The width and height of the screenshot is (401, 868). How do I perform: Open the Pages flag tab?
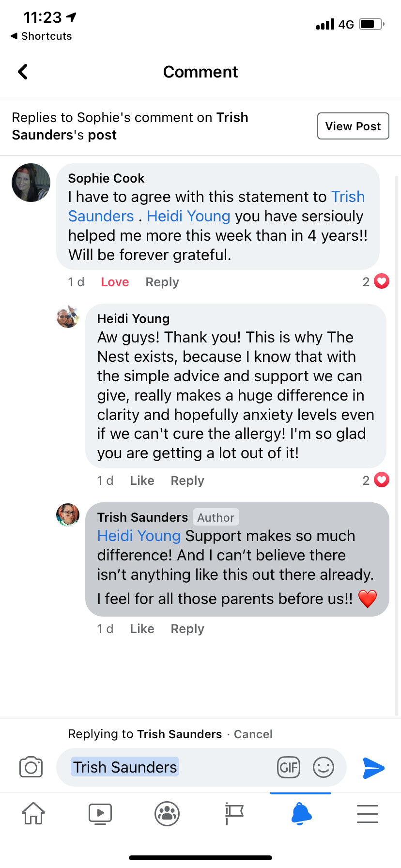tap(234, 813)
